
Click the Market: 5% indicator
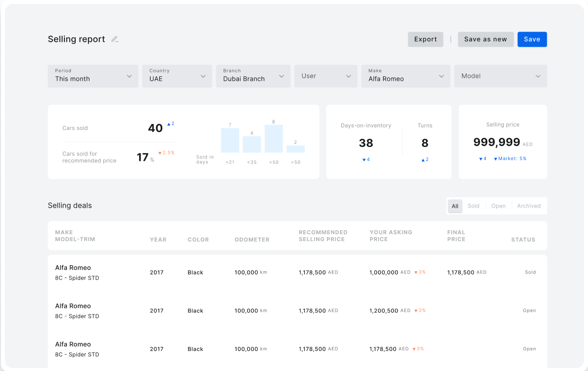(510, 159)
